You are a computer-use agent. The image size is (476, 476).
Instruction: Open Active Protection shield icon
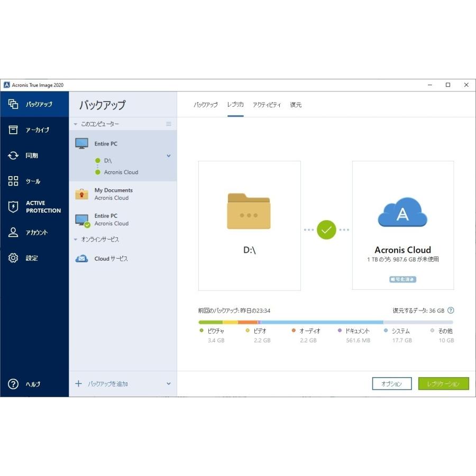tap(13, 207)
